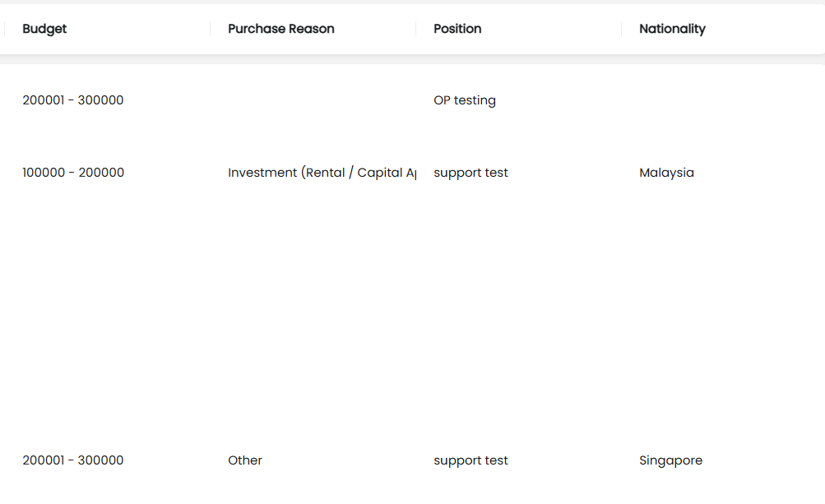Click empty Purchase Reason cell in OP testing row
Viewport: 825px width, 504px height.
click(313, 100)
